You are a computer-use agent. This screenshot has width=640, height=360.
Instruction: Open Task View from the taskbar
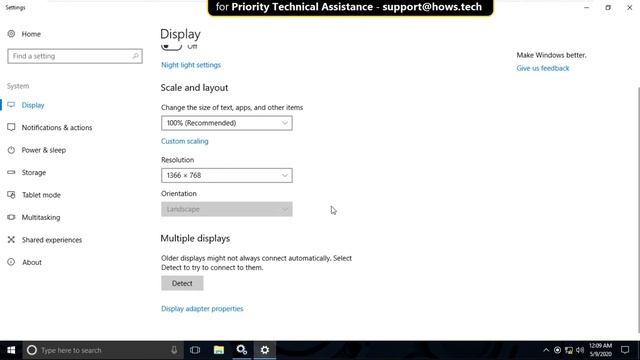195,350
